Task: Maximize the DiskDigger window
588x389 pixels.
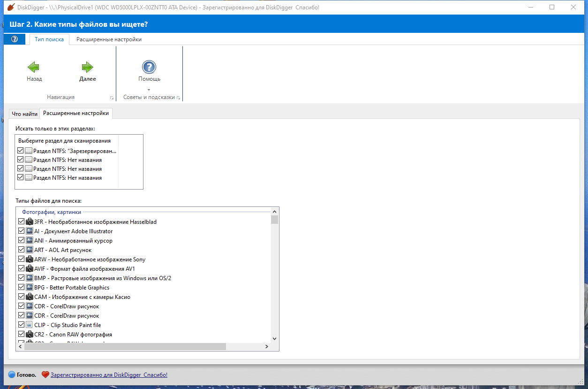Action: point(552,7)
